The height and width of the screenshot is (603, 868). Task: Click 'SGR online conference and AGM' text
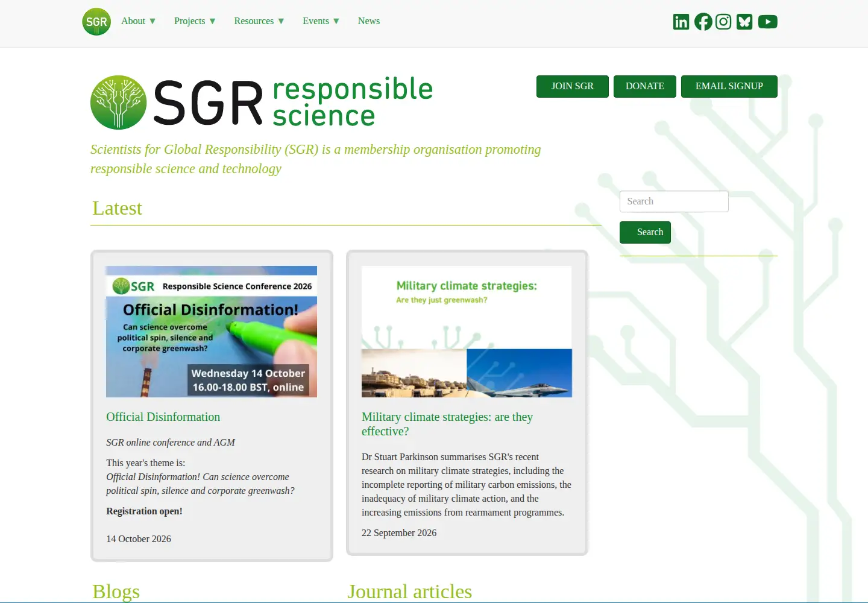coord(171,443)
